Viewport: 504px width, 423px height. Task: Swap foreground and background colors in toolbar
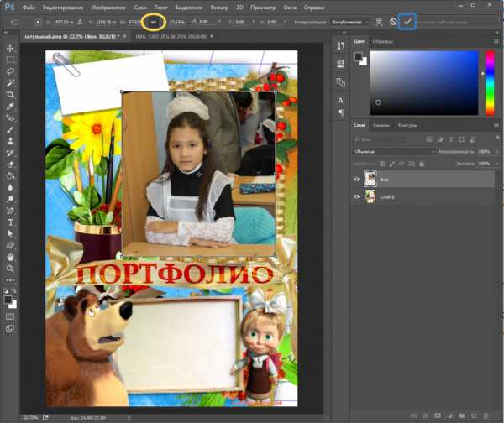[13, 291]
